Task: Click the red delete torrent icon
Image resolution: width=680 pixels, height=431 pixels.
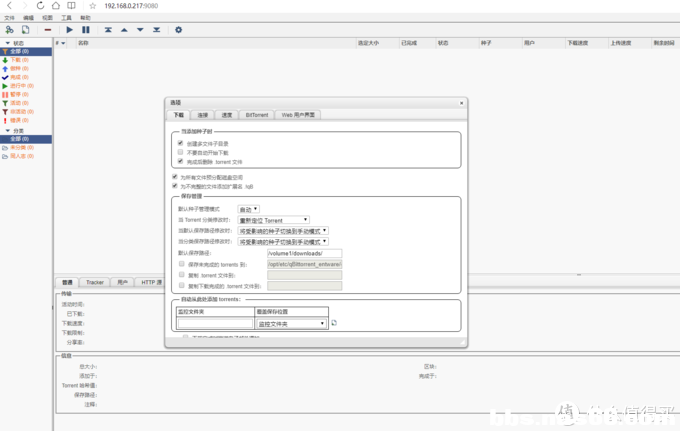Action: pos(48,30)
